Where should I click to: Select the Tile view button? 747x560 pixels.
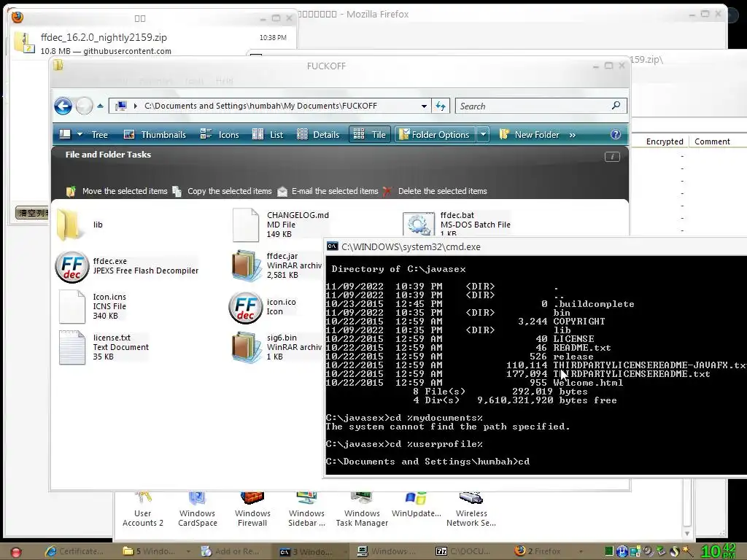(370, 135)
